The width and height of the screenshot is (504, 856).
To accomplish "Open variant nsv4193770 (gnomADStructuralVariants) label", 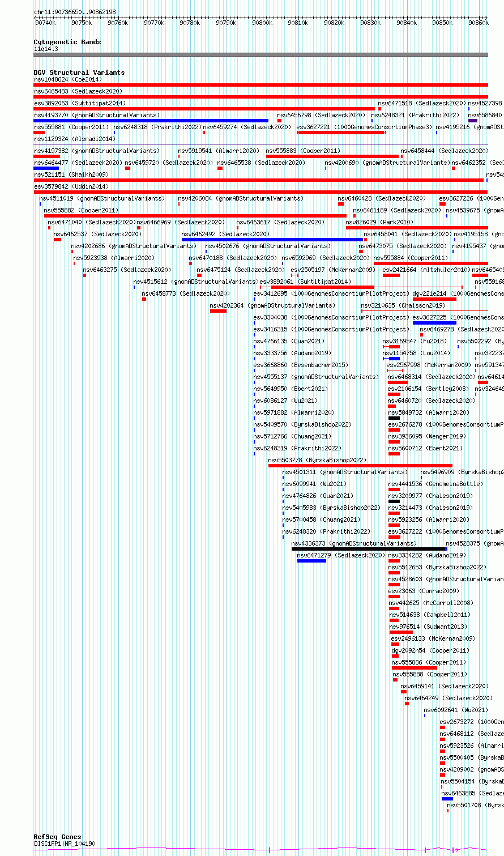I will tap(97, 115).
